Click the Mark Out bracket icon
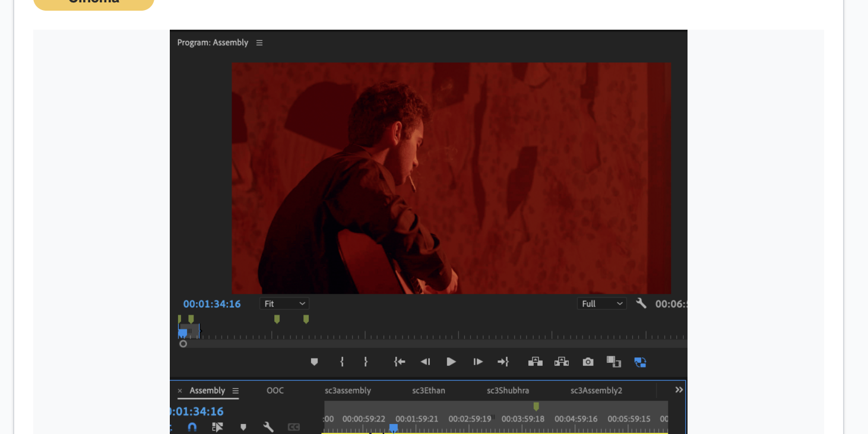The width and height of the screenshot is (868, 434). 365,362
